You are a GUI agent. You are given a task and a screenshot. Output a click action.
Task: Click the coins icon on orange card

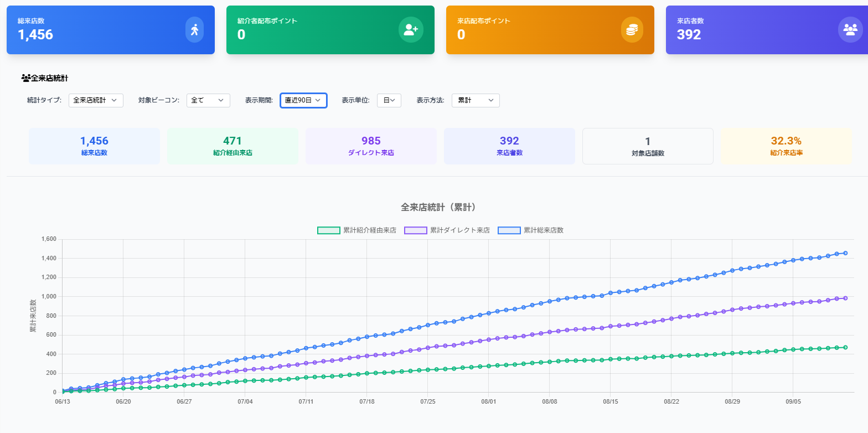631,30
